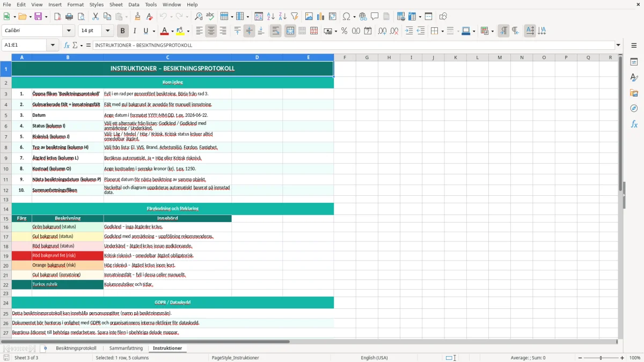Image resolution: width=644 pixels, height=362 pixels.
Task: Toggle Wrap Text button
Action: 276,31
